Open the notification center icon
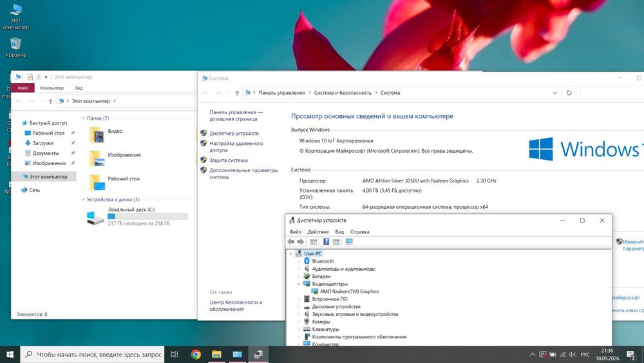644x363 pixels. (631, 355)
